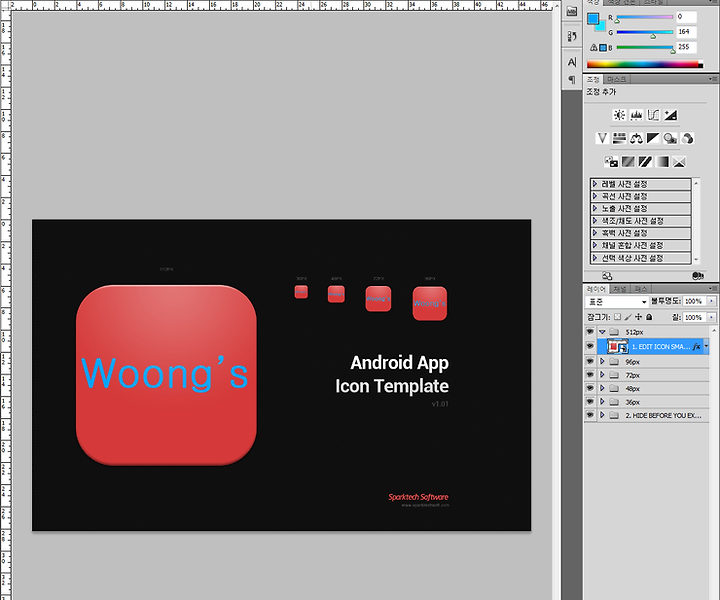
Task: Add a Threshold adjustment layer
Action: tap(645, 162)
